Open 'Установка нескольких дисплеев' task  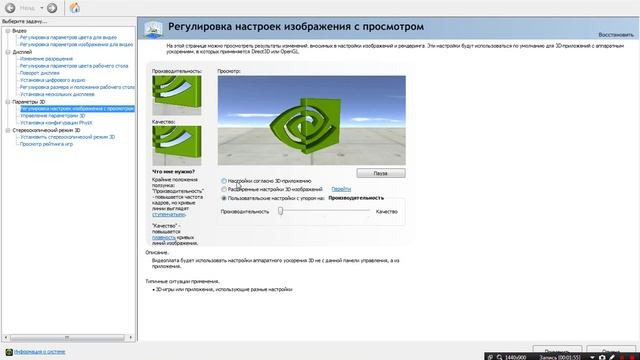coord(57,94)
